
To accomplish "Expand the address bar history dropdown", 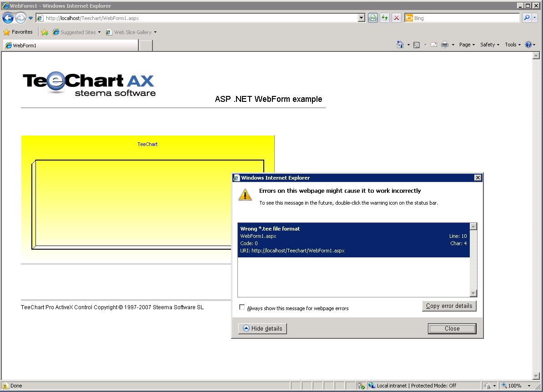I will click(x=361, y=18).
